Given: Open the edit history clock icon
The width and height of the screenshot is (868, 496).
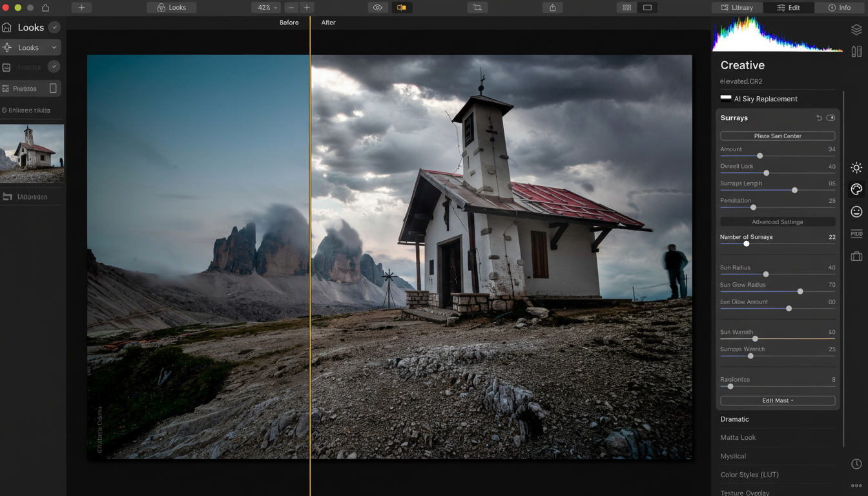Looking at the screenshot, I should point(856,464).
